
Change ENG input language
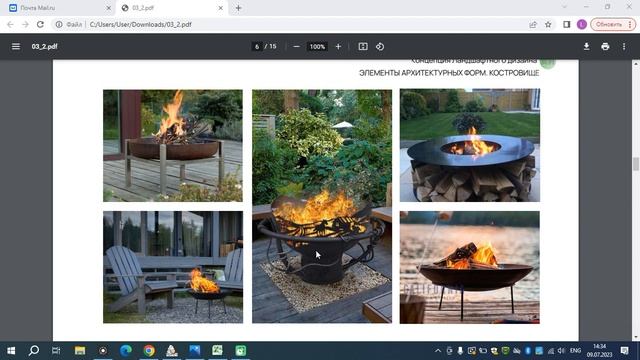click(x=576, y=351)
